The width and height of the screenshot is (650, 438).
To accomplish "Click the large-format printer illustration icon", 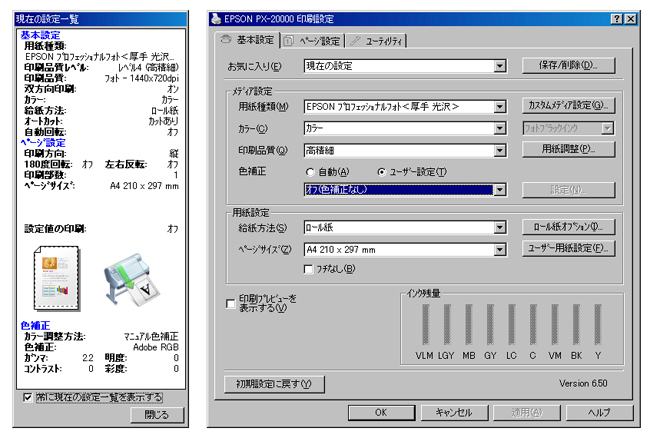I will pos(131,280).
